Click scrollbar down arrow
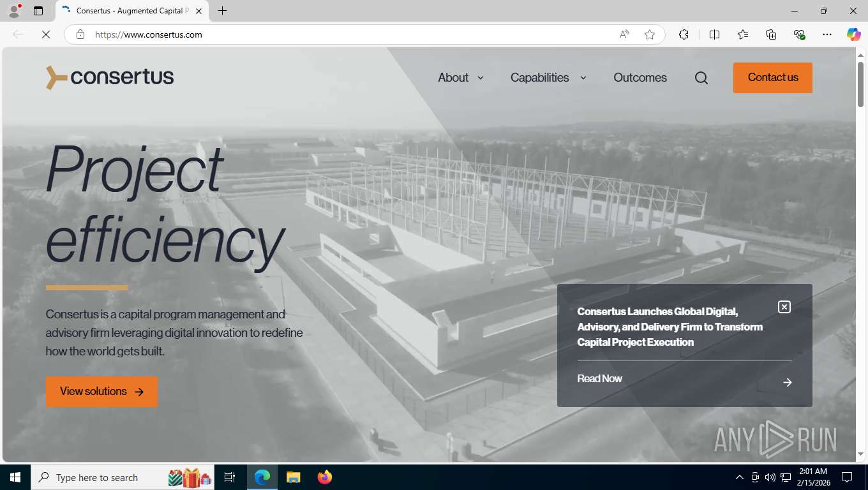 [x=860, y=454]
